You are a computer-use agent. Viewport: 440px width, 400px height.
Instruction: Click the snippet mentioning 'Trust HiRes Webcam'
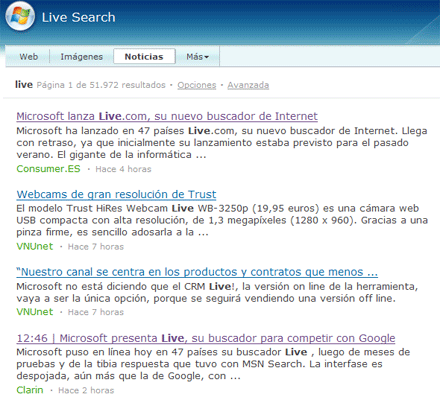[x=222, y=220]
